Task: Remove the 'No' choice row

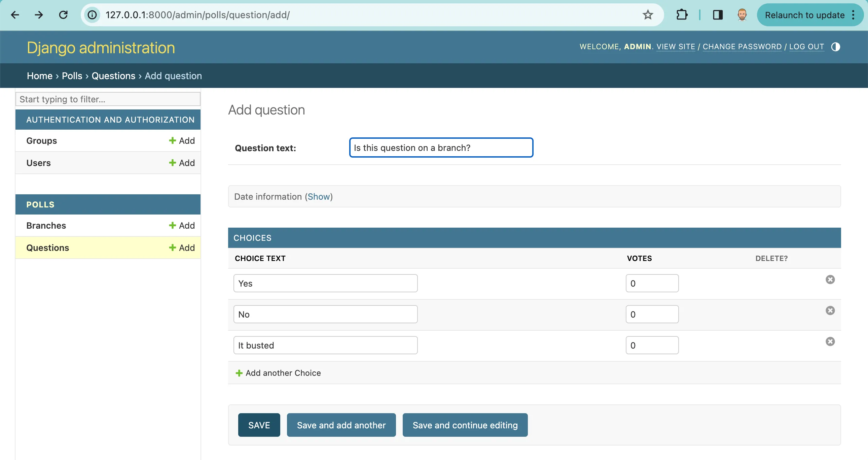Action: pos(830,310)
